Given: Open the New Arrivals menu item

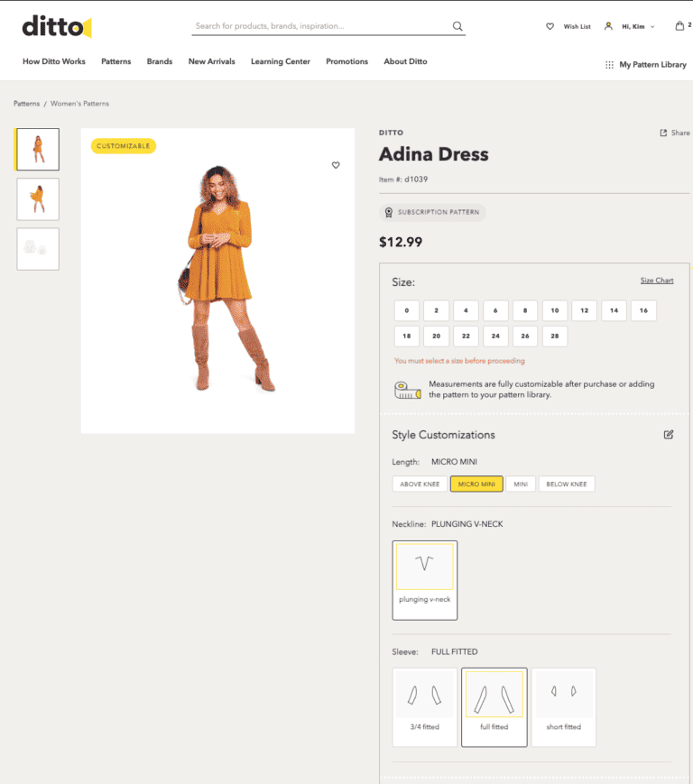Looking at the screenshot, I should tap(211, 61).
